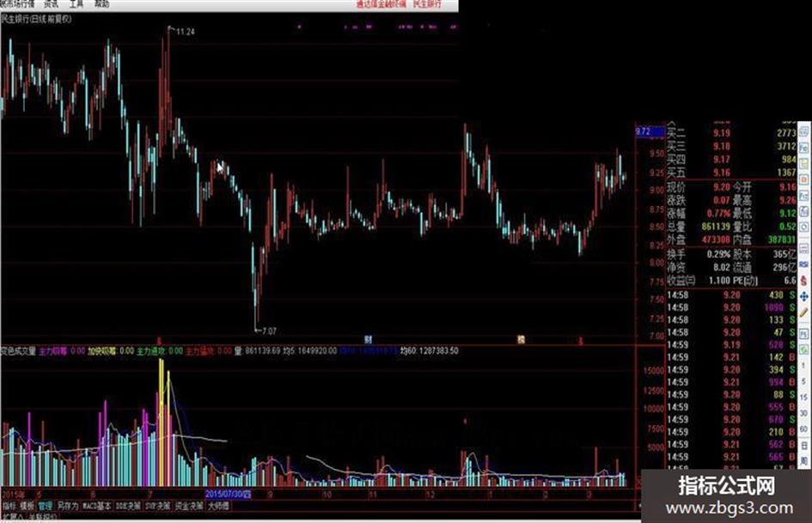Open the SUP决策 indicator tab

[158, 506]
